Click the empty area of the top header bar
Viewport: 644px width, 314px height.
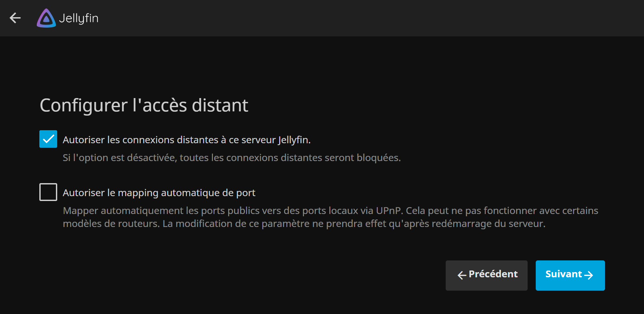tap(358, 18)
